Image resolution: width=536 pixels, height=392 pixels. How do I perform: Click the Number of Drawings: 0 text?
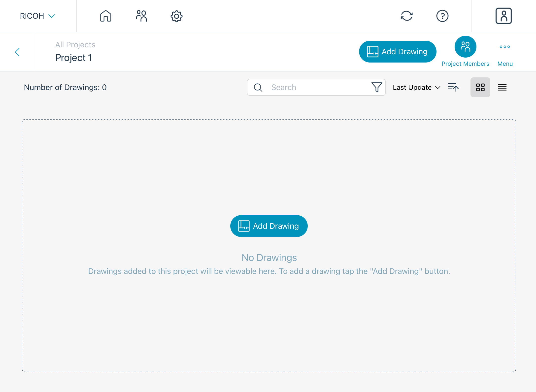(65, 87)
